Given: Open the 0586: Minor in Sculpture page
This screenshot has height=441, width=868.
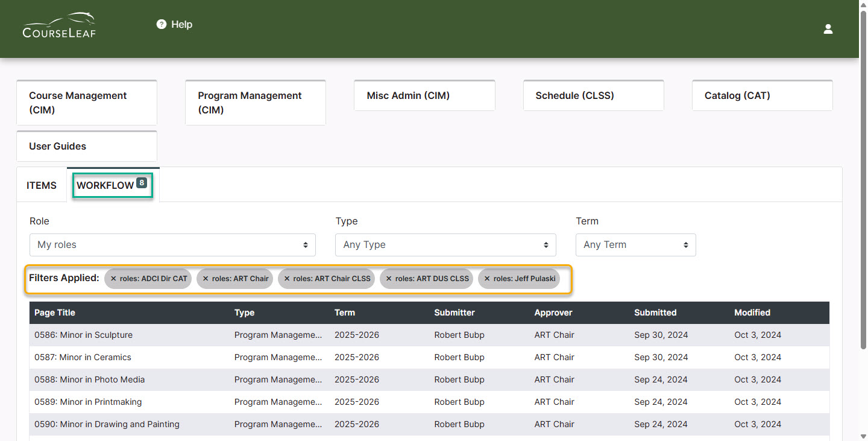Looking at the screenshot, I should click(x=83, y=335).
